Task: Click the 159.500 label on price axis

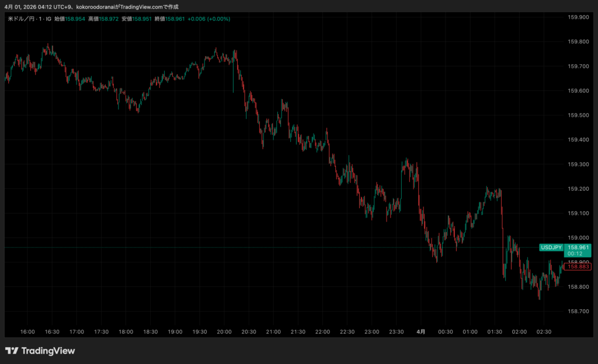Action: coord(578,115)
